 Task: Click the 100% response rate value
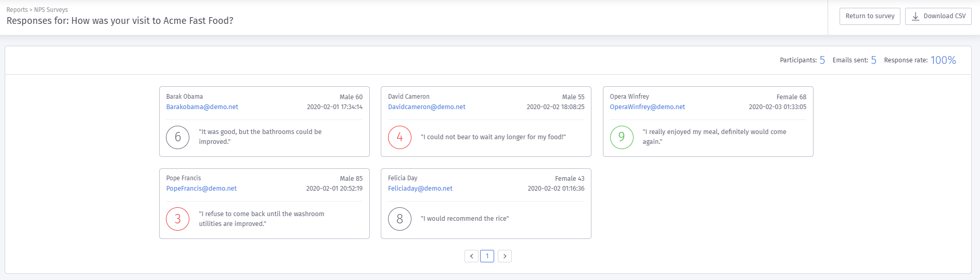[x=943, y=60]
